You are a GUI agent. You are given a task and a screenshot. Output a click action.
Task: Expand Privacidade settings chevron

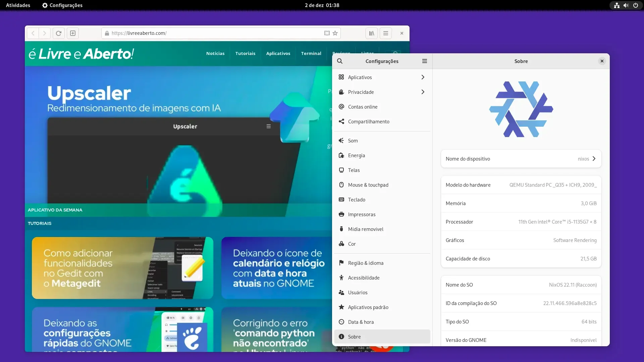point(423,92)
